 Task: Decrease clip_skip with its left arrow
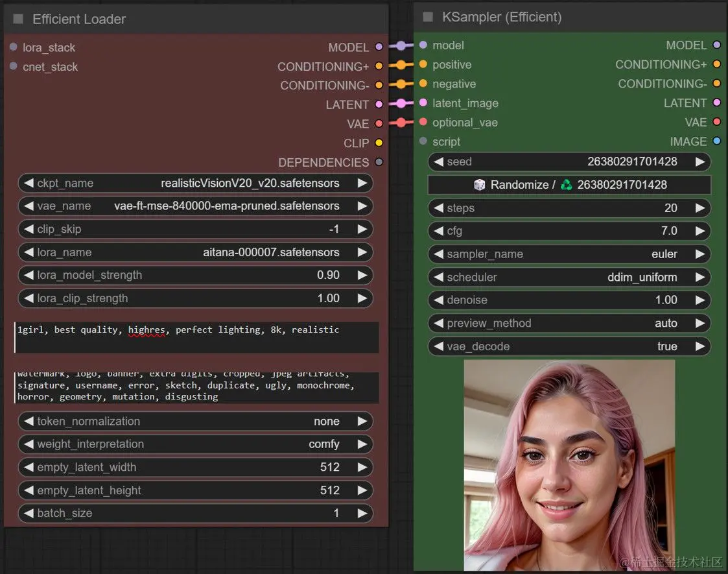pyautogui.click(x=29, y=229)
